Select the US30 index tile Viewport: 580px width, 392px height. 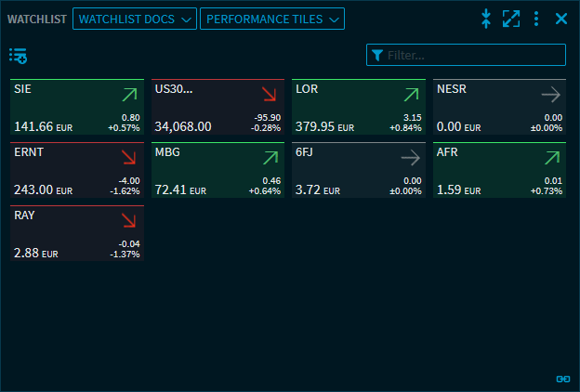217,108
